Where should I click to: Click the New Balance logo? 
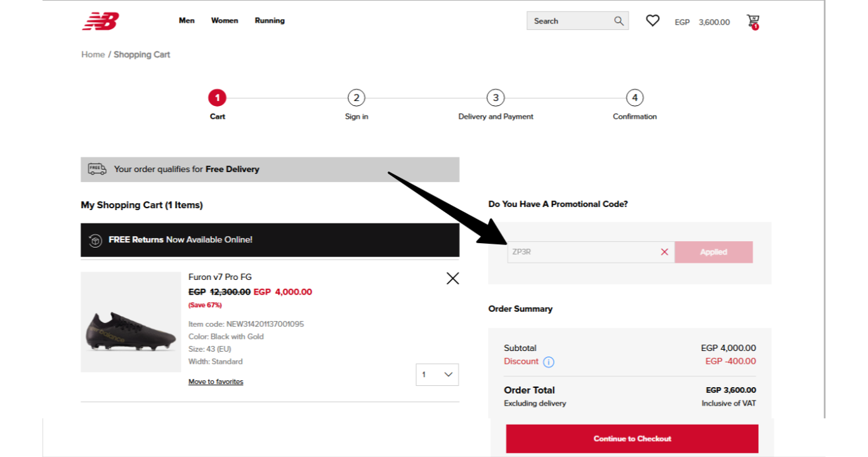pyautogui.click(x=100, y=21)
